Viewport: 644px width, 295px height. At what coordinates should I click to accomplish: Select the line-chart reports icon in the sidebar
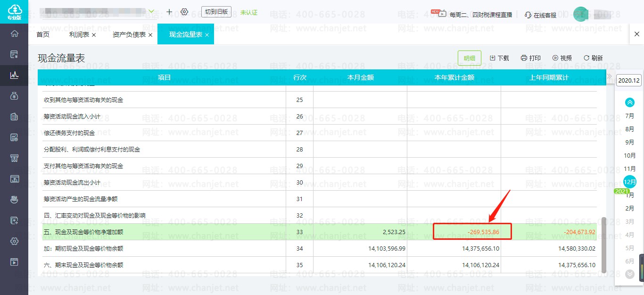pos(14,75)
